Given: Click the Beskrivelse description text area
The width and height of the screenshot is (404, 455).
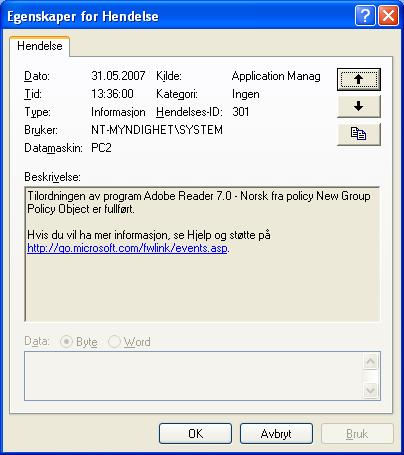Looking at the screenshot, I should click(x=202, y=254).
